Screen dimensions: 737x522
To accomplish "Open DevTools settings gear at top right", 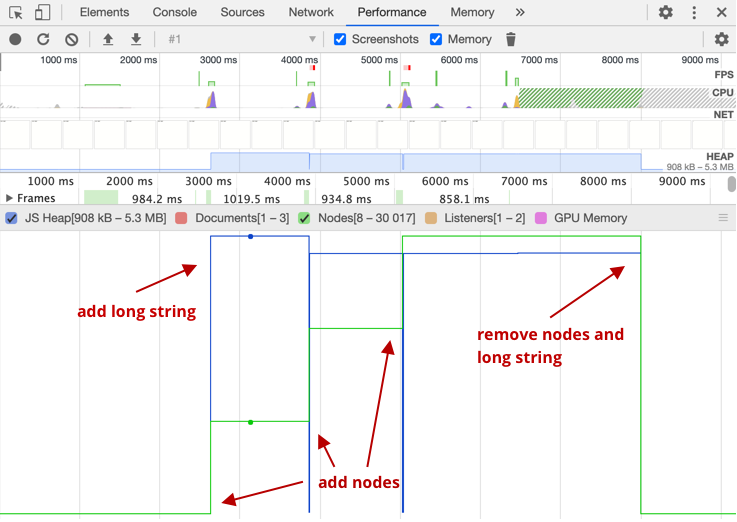I will [x=665, y=12].
